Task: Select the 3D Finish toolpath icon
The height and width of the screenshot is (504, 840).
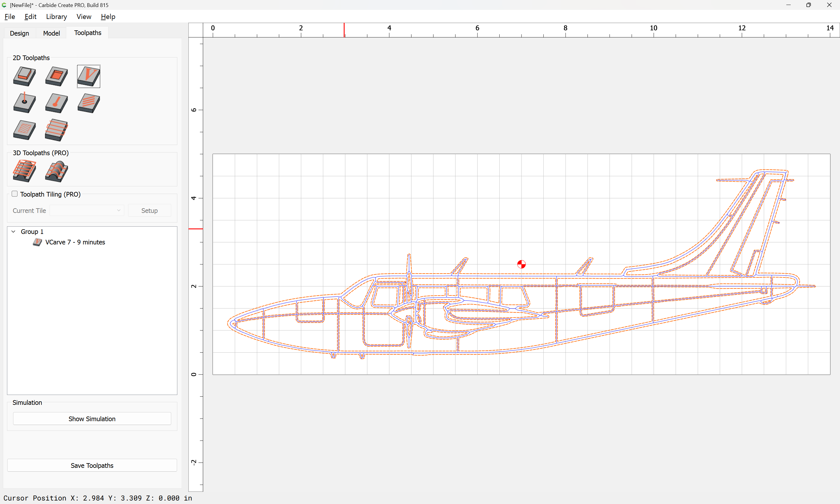Action: [56, 171]
